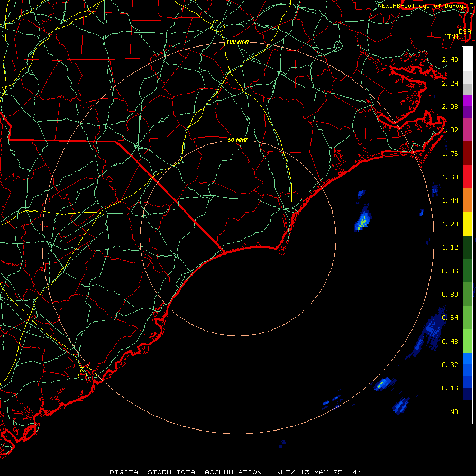The height and width of the screenshot is (476, 476).
Task: Click the 100 NMI range ring label
Action: click(x=237, y=42)
